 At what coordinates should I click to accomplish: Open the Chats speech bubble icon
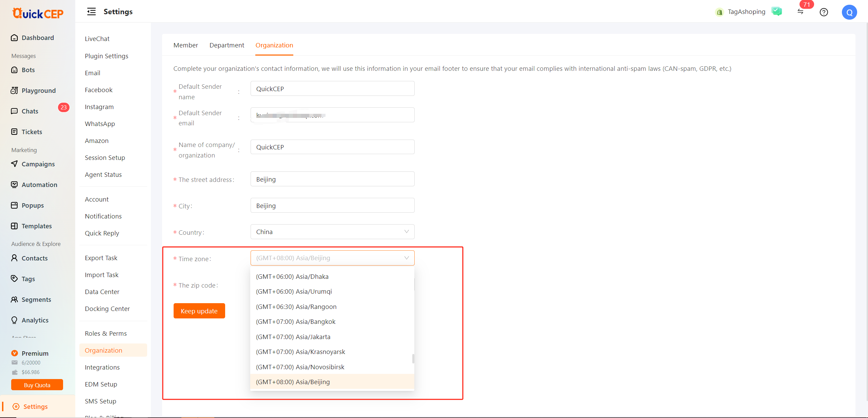pyautogui.click(x=14, y=111)
